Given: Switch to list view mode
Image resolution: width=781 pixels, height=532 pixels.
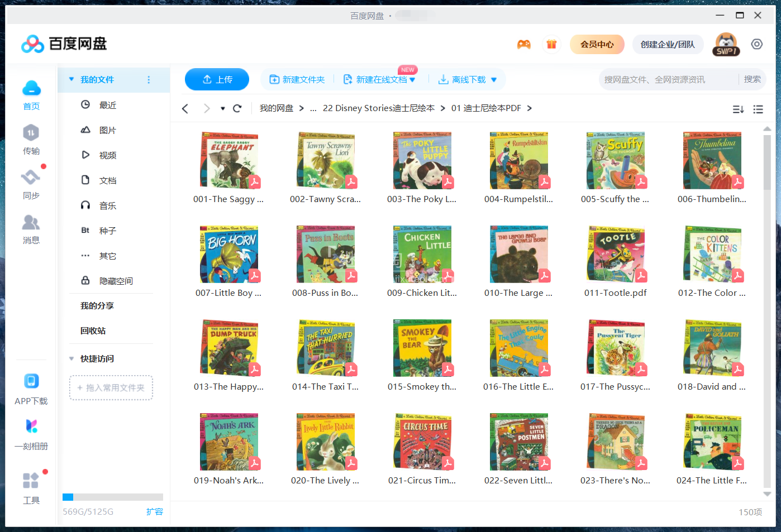Looking at the screenshot, I should 758,109.
